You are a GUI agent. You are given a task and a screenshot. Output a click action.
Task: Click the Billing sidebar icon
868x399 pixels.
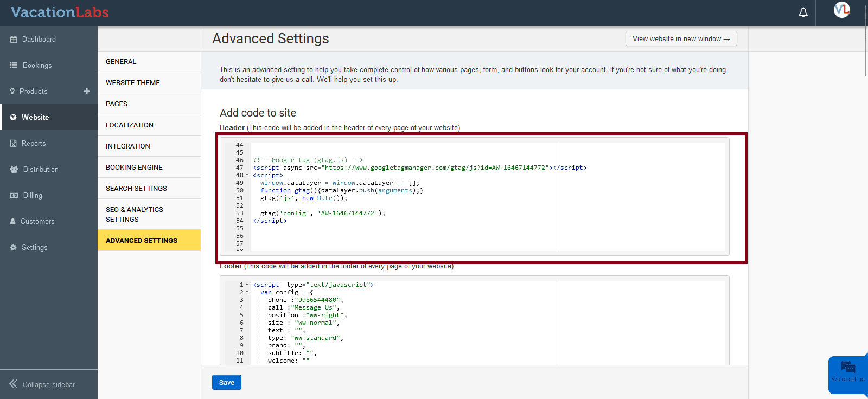coord(14,196)
